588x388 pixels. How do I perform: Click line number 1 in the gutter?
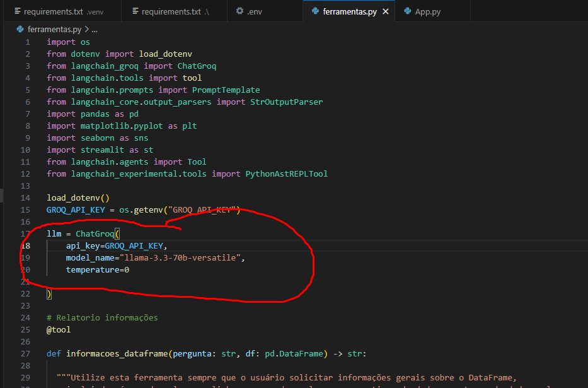28,42
